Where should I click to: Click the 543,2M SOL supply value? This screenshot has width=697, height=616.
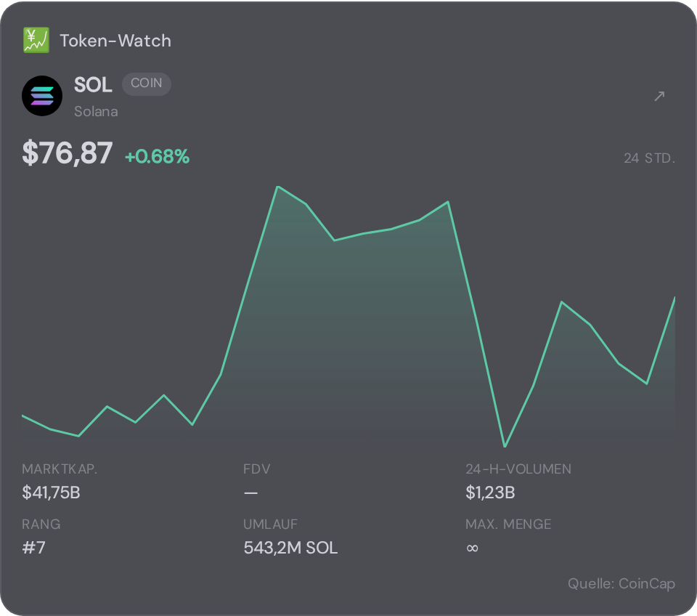[x=290, y=548]
